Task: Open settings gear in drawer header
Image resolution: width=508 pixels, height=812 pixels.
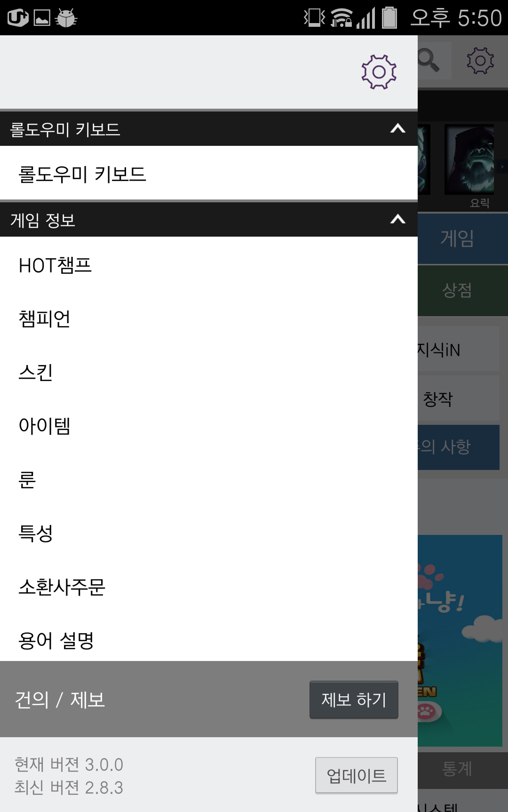Action: 379,72
